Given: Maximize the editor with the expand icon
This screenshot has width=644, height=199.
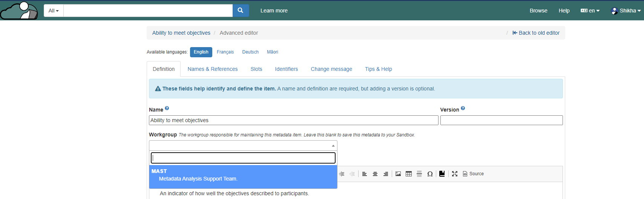Looking at the screenshot, I should click(455, 174).
